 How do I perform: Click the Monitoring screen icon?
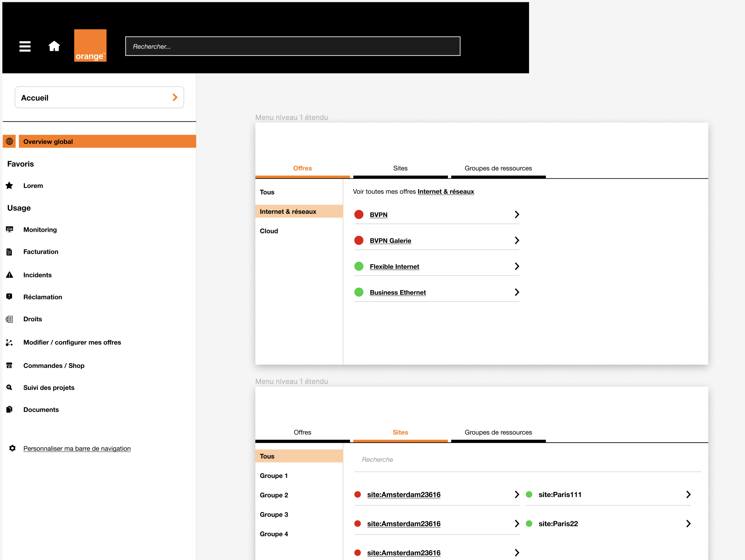click(x=10, y=229)
